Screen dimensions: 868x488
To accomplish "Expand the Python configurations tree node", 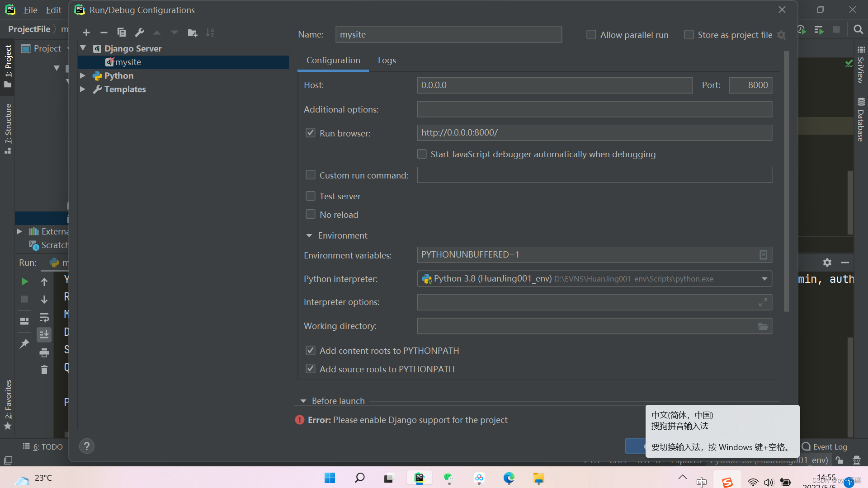I will click(x=83, y=75).
